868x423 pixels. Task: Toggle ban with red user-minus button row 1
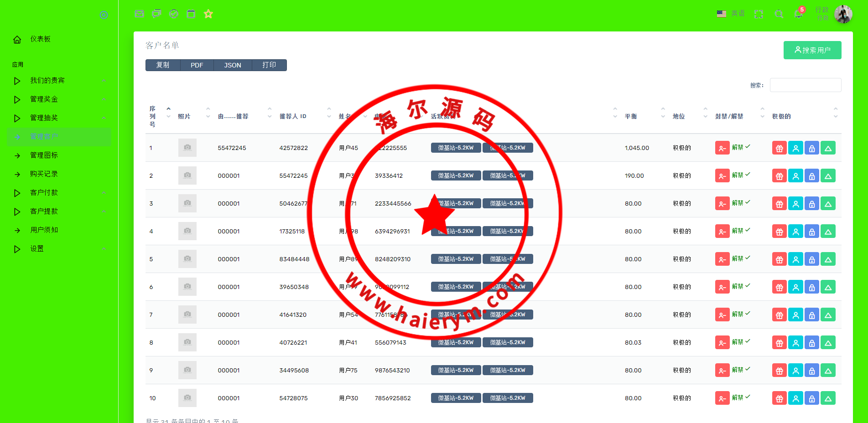[x=722, y=148]
